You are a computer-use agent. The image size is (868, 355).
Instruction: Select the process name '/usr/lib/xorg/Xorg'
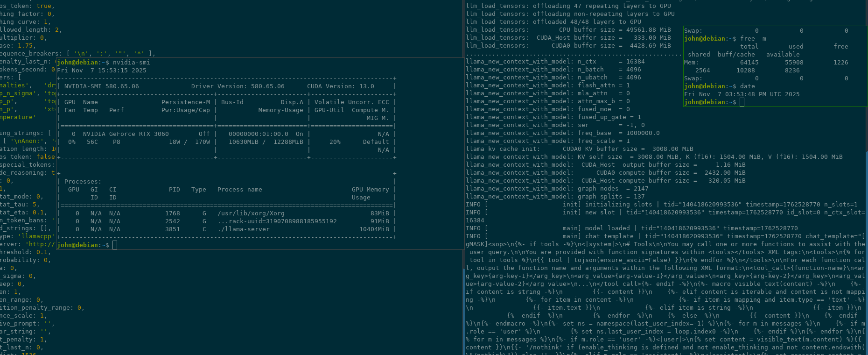[251, 213]
